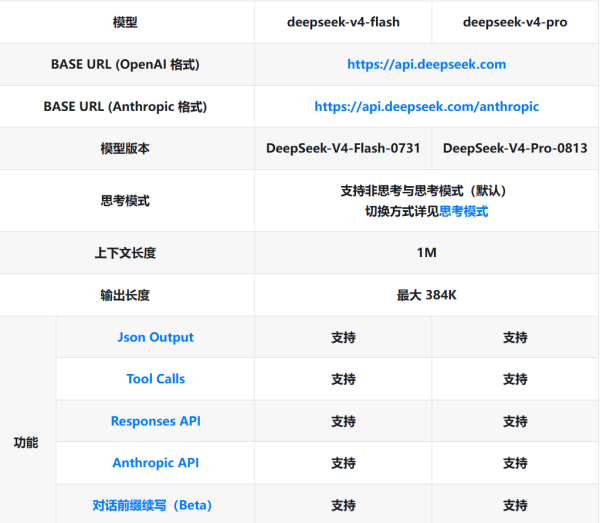Viewport: 600px width, 523px height.
Task: Click 支持 for Json Output under pro
Action: click(515, 337)
